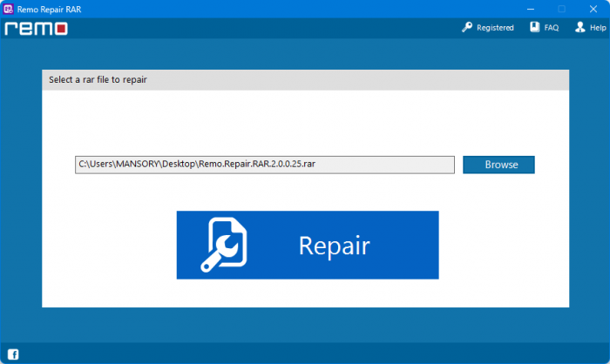Open the Facebook icon in footer

tap(13, 354)
